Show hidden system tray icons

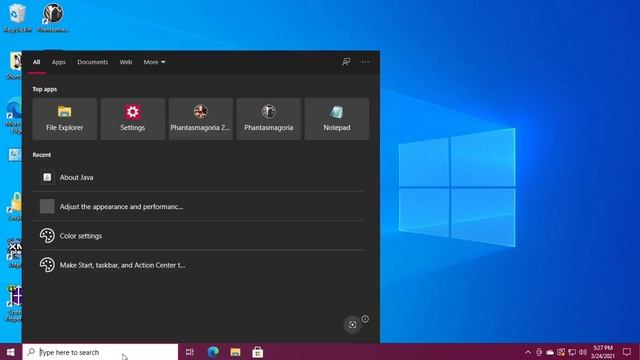pyautogui.click(x=528, y=352)
